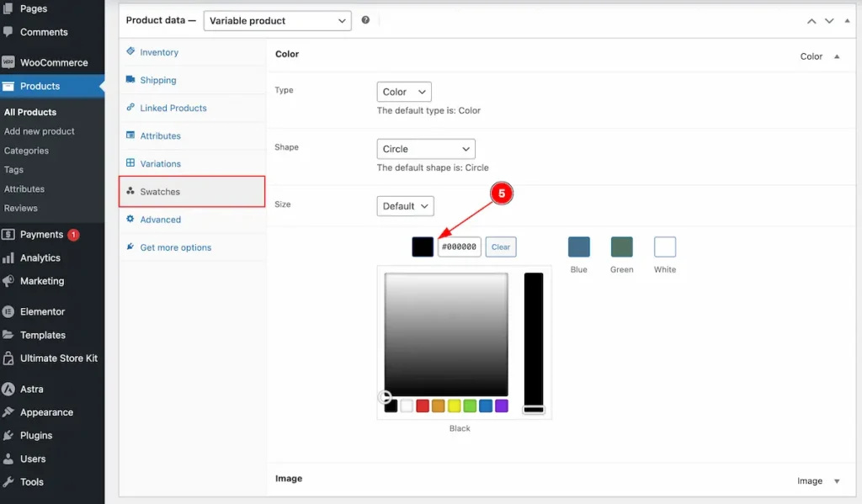
Task: Click the WooCommerce logo icon in sidebar
Action: pos(8,62)
